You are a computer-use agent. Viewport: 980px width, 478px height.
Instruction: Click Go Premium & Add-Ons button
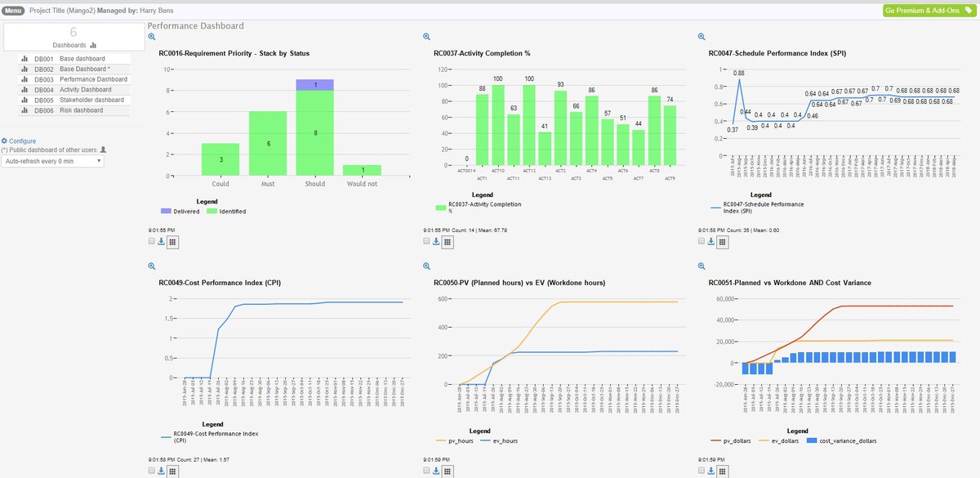coord(929,11)
